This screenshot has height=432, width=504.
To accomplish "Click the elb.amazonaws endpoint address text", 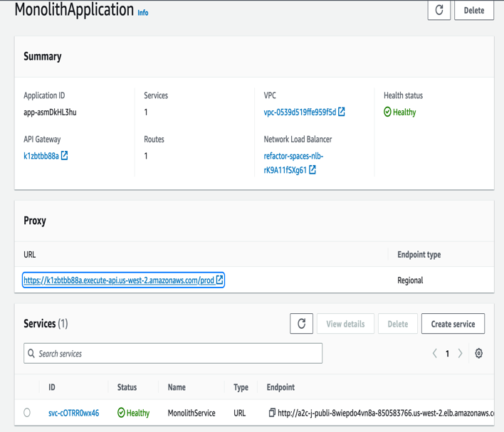I will click(386, 413).
